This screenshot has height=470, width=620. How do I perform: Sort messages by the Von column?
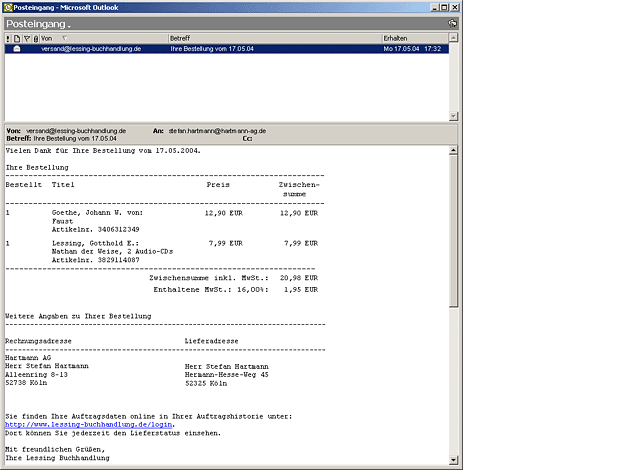(x=104, y=38)
